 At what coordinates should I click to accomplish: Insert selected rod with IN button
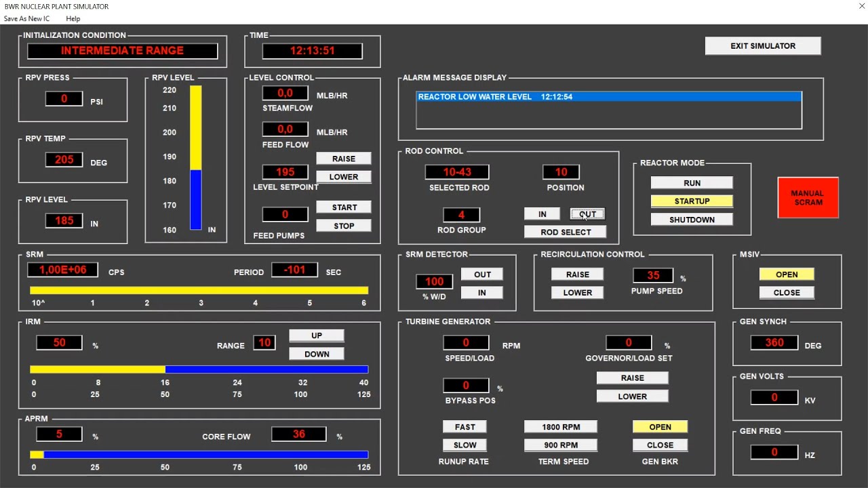coord(542,214)
